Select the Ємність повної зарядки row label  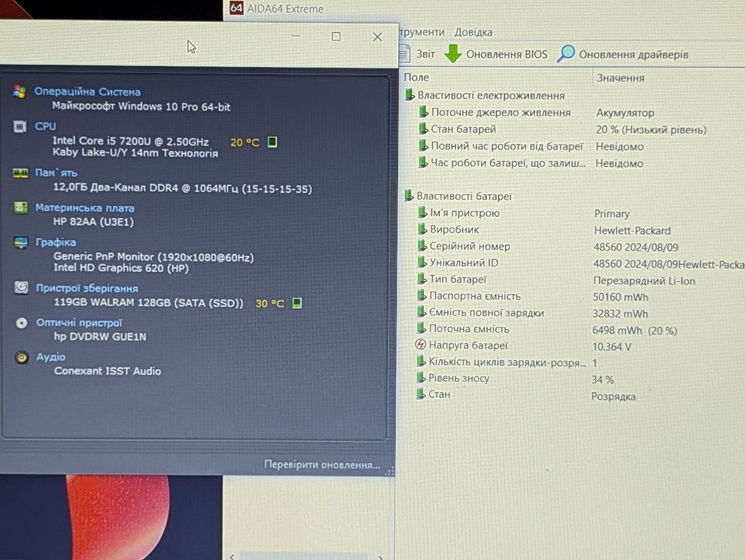tap(487, 313)
